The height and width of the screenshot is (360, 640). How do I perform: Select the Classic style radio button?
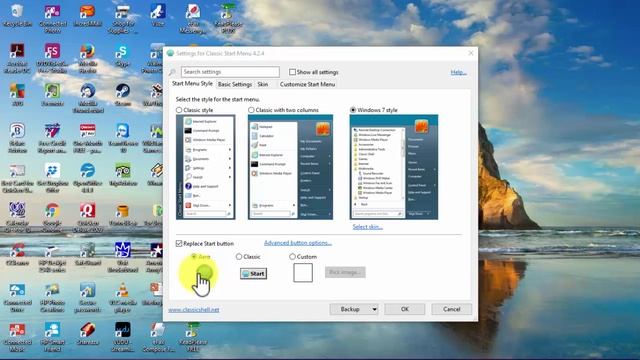pos(179,110)
